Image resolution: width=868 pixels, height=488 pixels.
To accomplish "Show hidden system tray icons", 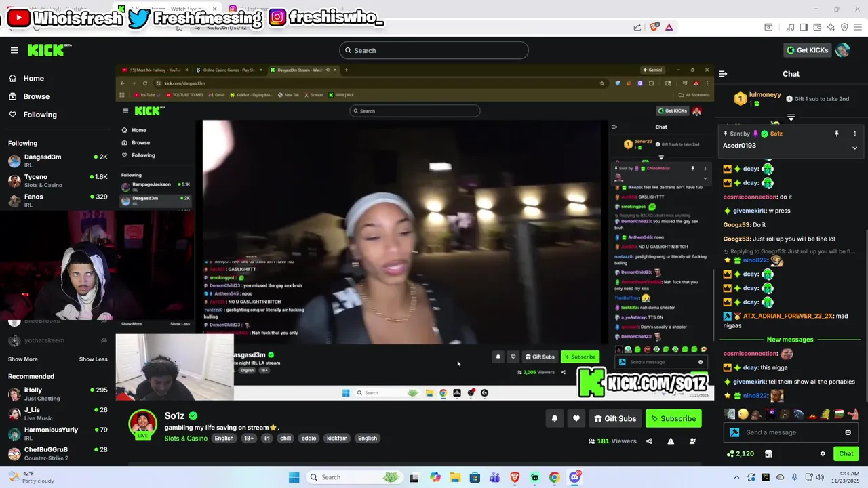I will click(737, 477).
